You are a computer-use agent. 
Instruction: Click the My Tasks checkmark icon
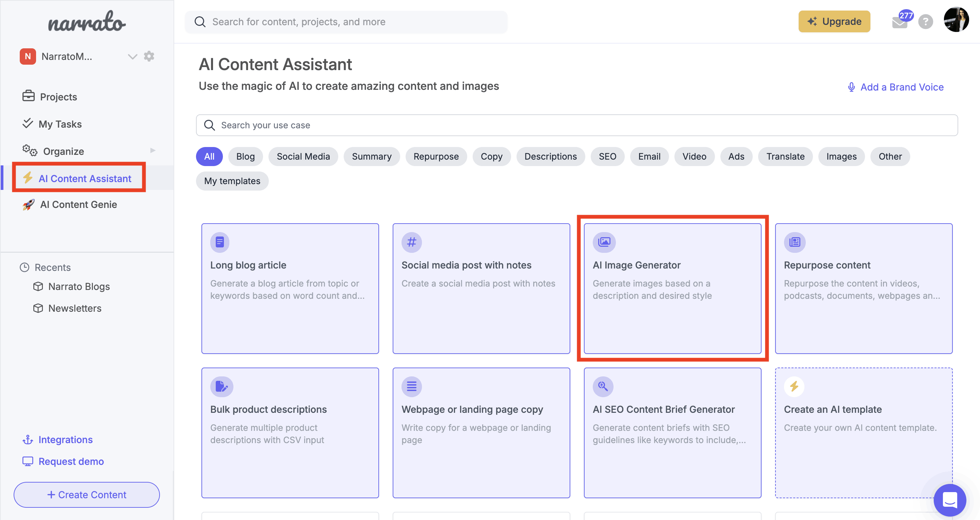pos(27,123)
